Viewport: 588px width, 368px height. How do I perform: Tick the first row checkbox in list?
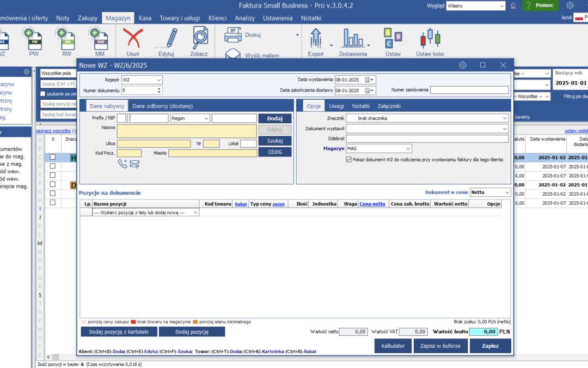[x=53, y=157]
